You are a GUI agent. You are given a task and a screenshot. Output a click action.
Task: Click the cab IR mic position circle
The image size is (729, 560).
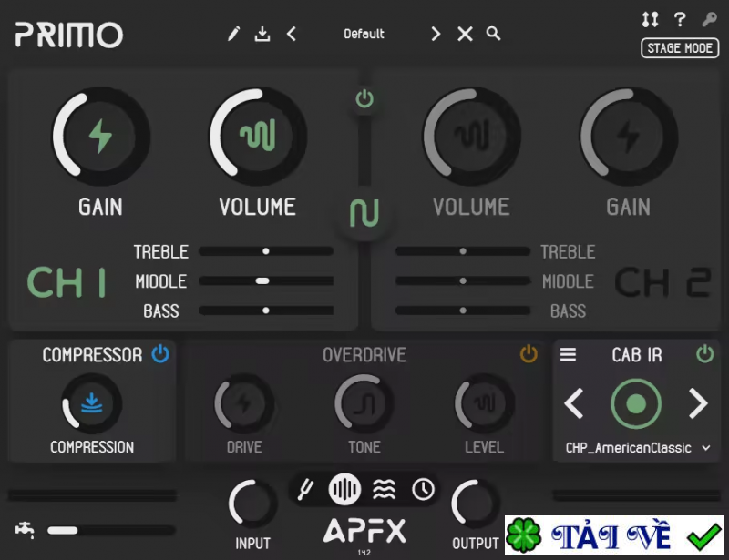636,404
